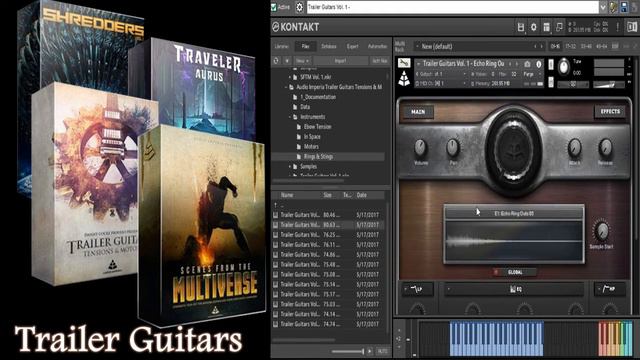Click the Tune knob in instrument header
640x360 pixels.
pyautogui.click(x=564, y=67)
